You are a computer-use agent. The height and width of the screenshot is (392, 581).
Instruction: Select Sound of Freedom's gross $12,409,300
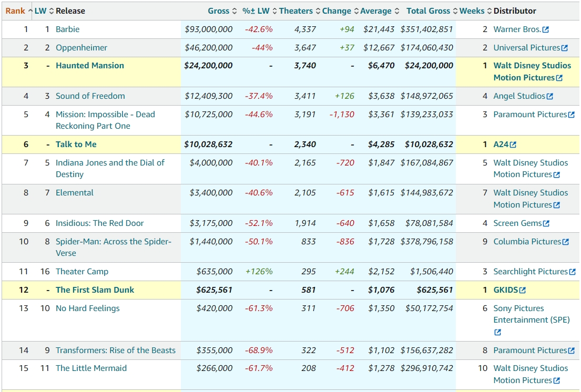209,96
